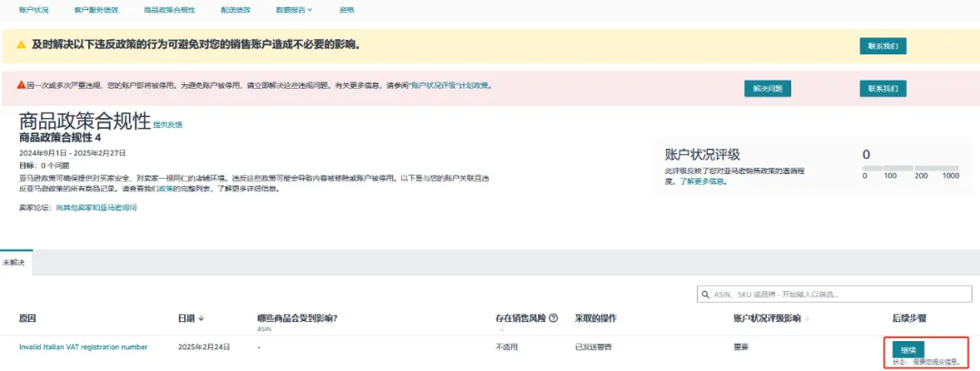
Task: Sort by 账户状况评级影响 column arrow
Action: 808,318
